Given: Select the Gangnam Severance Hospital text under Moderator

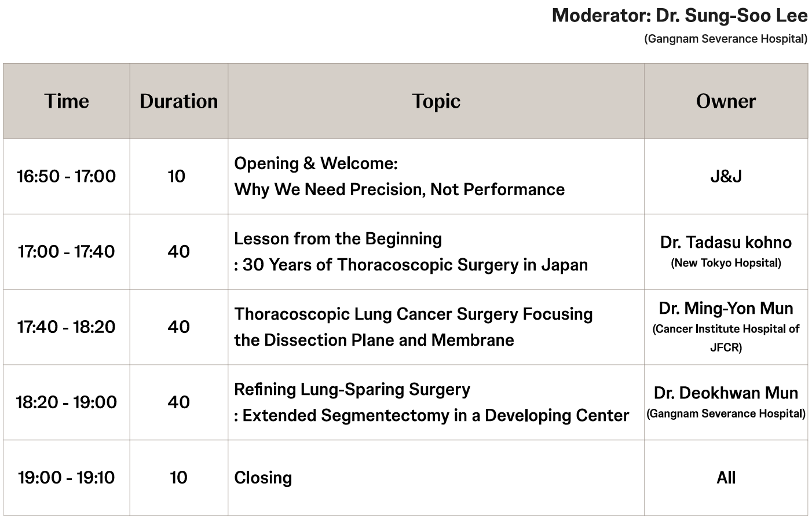Looking at the screenshot, I should coord(725,39).
